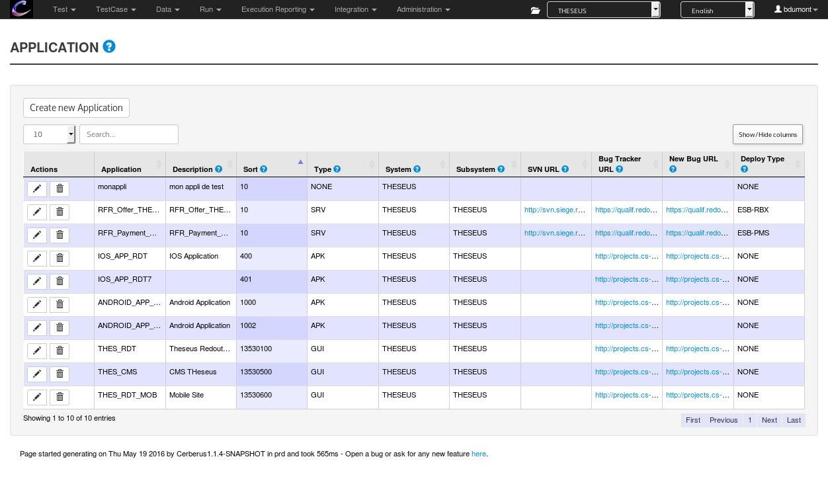Click help icon beside SVN URL header
The width and height of the screenshot is (828, 504).
click(x=565, y=169)
